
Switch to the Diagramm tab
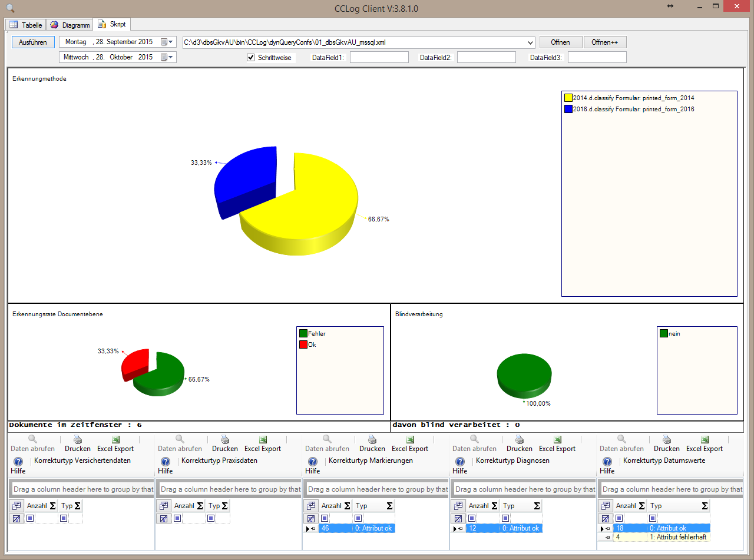(x=70, y=25)
